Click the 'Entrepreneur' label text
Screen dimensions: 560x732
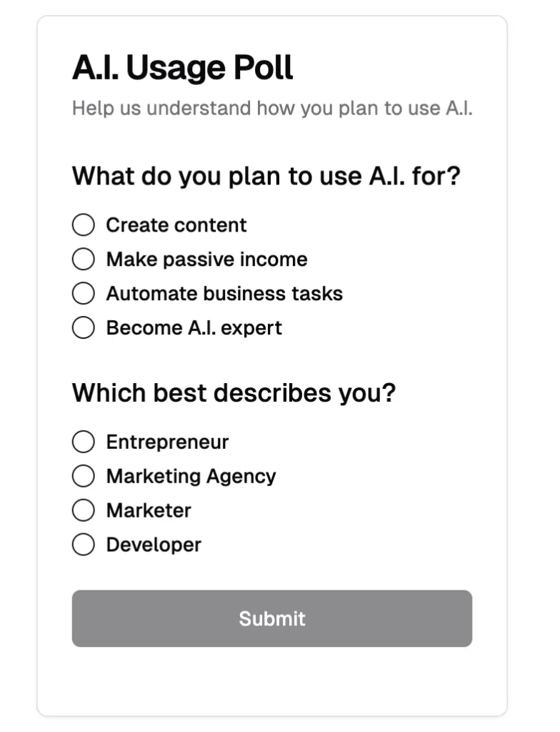pyautogui.click(x=167, y=442)
